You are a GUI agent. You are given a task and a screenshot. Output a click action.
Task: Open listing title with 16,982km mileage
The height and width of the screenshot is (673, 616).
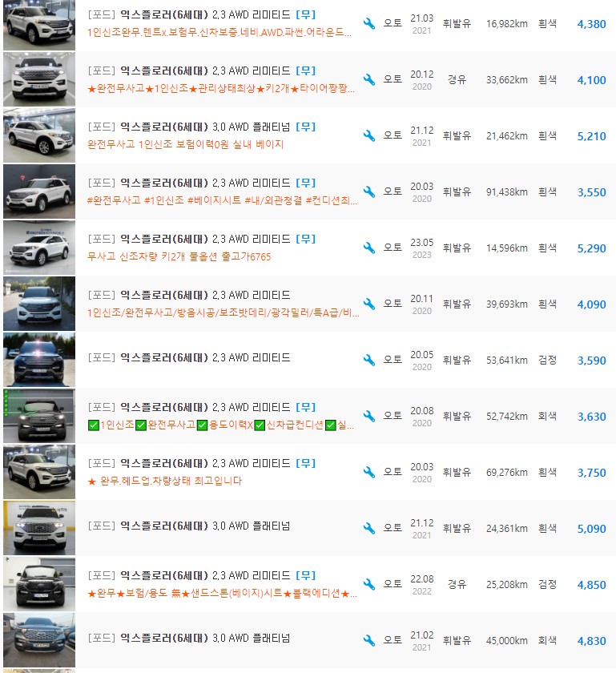[202, 14]
